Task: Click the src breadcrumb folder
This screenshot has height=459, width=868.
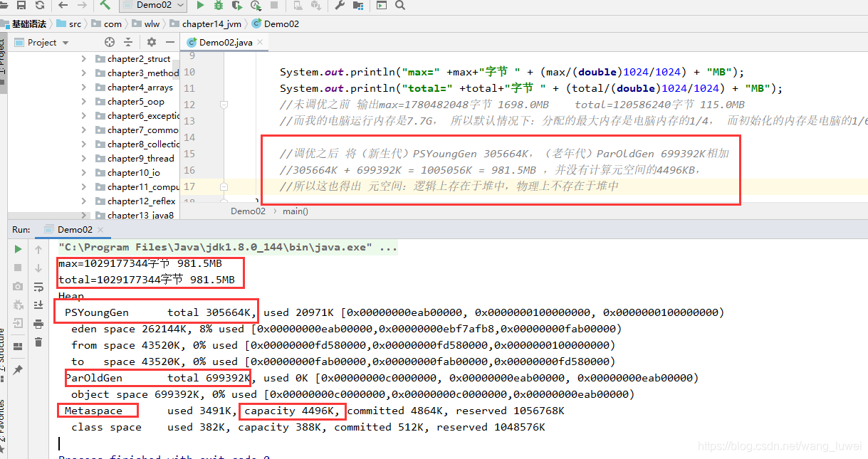Action: [69, 23]
